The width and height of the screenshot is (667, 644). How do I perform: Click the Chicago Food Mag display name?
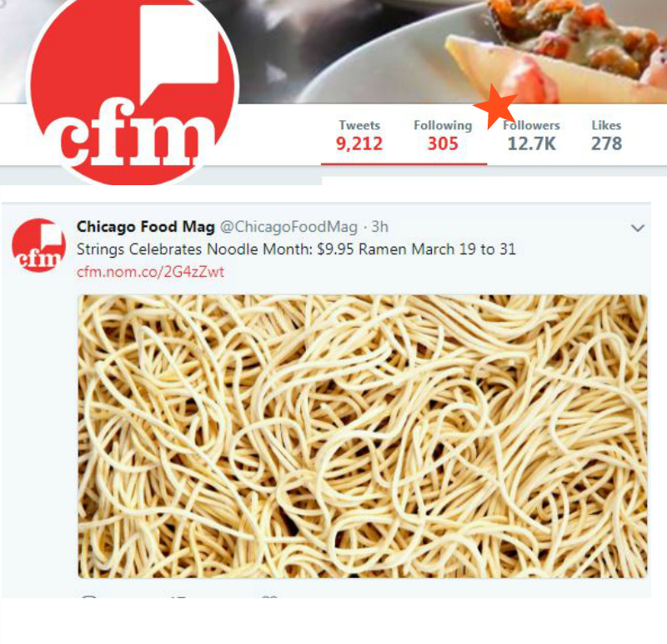[145, 227]
